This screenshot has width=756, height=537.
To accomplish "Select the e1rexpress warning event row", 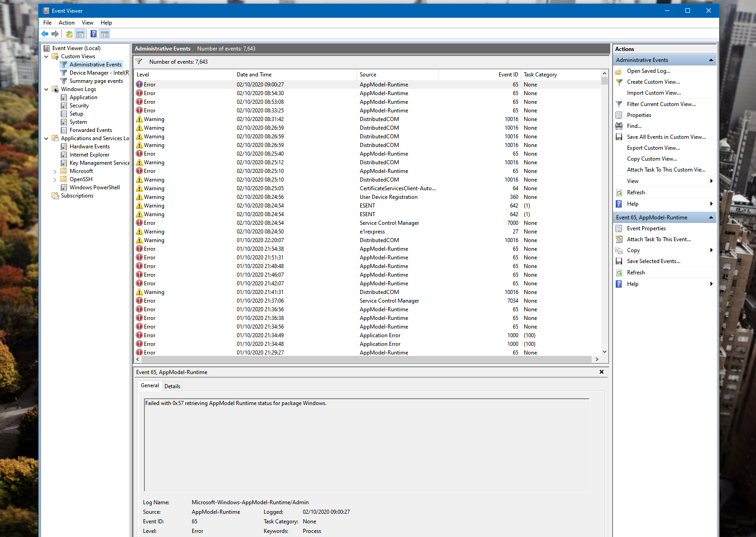I will tap(368, 232).
